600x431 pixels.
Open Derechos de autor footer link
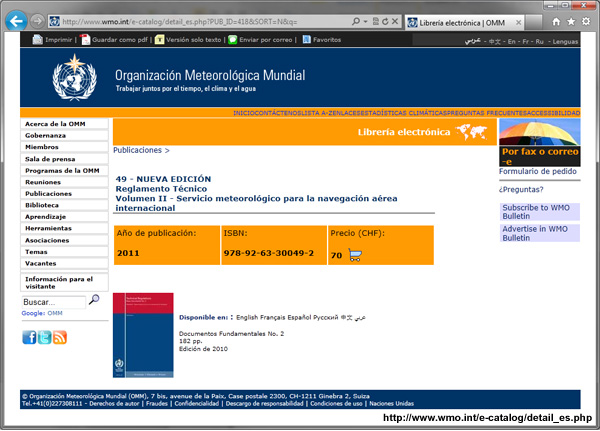click(x=114, y=403)
